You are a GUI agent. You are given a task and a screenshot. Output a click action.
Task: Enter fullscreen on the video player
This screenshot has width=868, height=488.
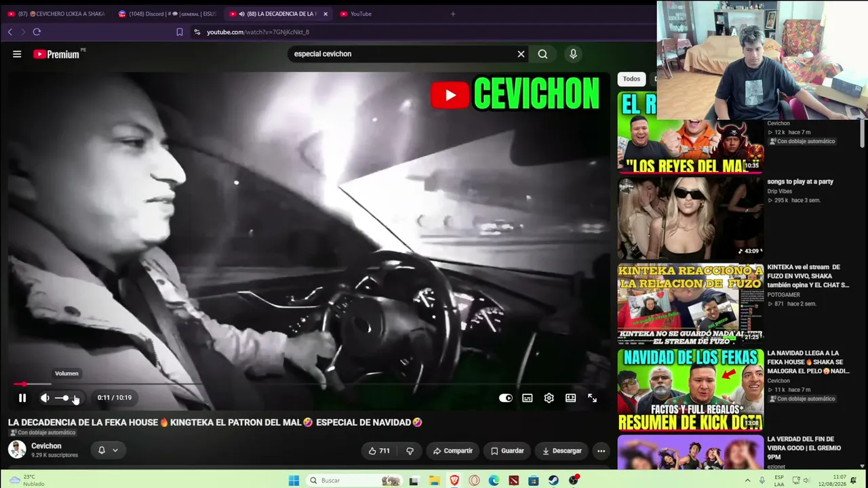[592, 398]
